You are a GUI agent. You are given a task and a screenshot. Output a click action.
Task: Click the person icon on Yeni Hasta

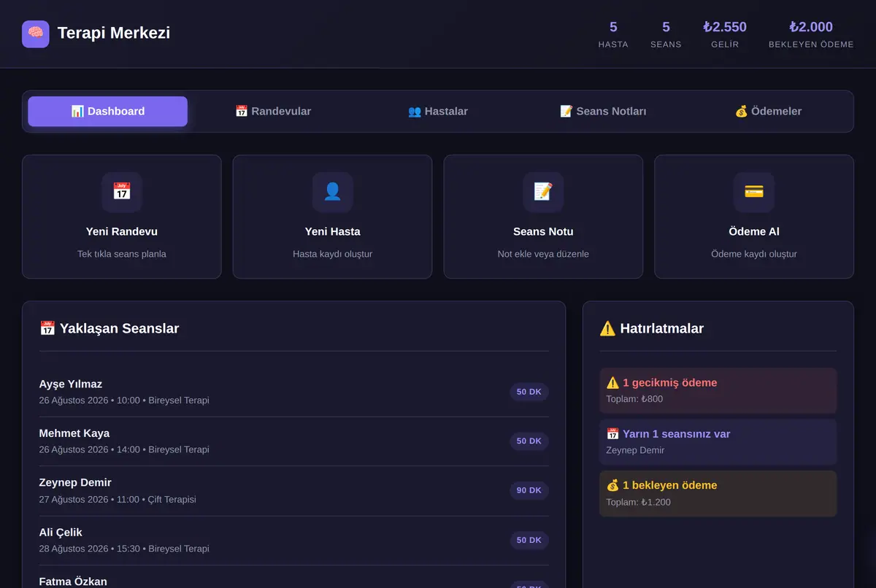(x=332, y=192)
